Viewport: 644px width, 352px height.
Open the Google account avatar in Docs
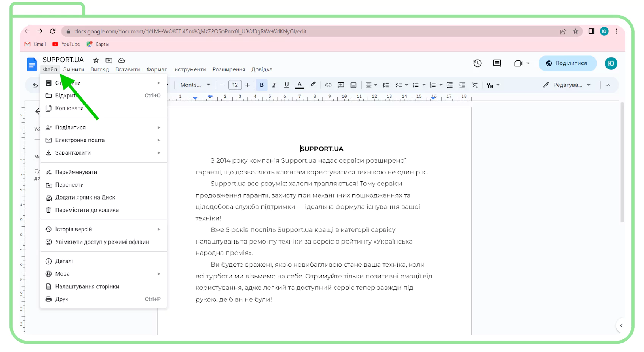(x=611, y=63)
